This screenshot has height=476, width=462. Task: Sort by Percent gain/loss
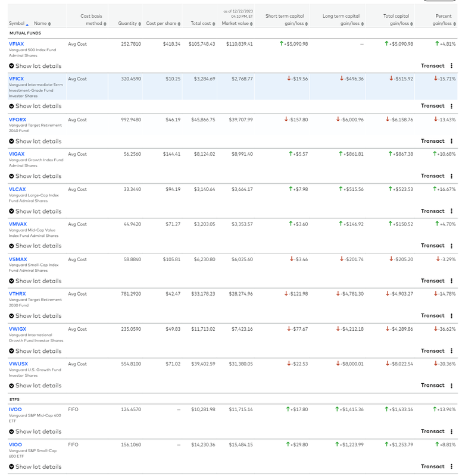444,20
